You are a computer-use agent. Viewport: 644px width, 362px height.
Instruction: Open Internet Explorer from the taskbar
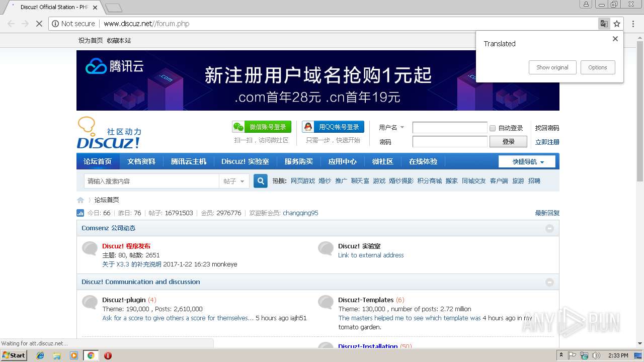[40, 355]
